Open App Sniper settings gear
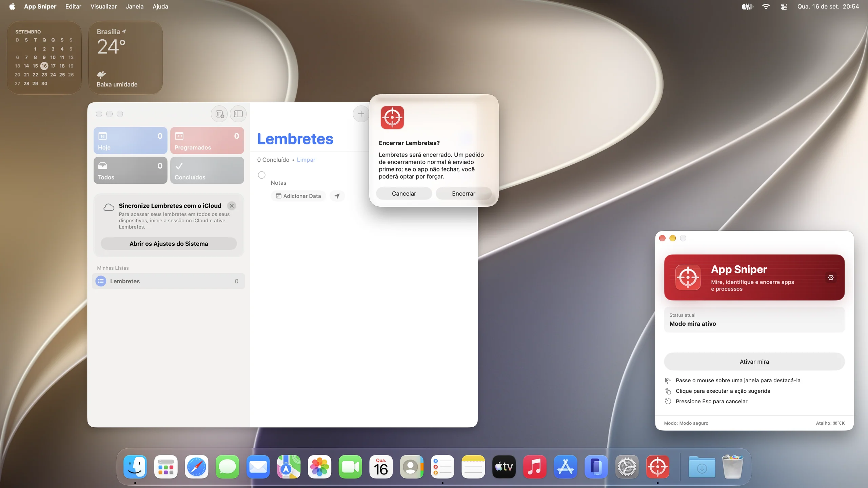This screenshot has width=868, height=488. click(x=831, y=278)
